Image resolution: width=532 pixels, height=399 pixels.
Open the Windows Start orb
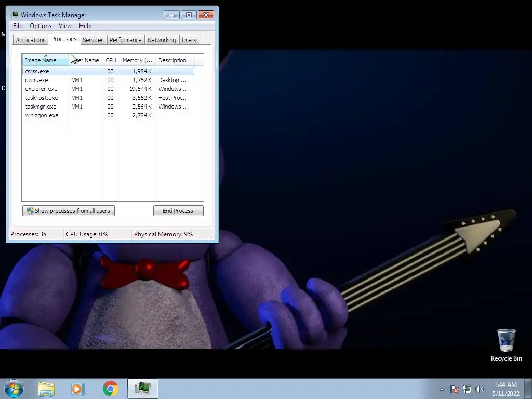pyautogui.click(x=14, y=389)
